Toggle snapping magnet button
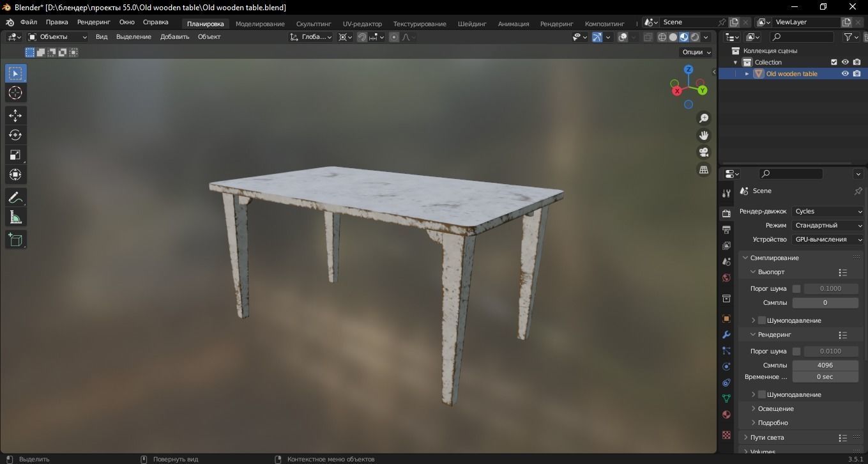Image resolution: width=868 pixels, height=464 pixels. [362, 37]
